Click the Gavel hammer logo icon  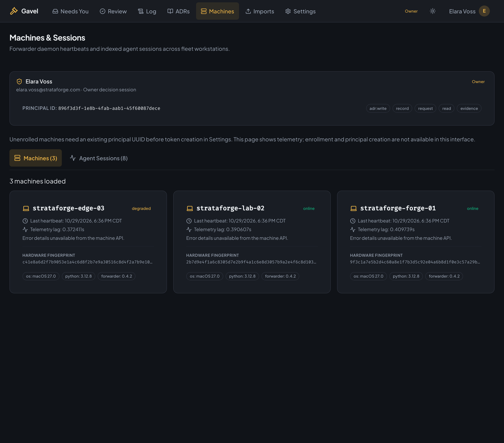tap(14, 11)
